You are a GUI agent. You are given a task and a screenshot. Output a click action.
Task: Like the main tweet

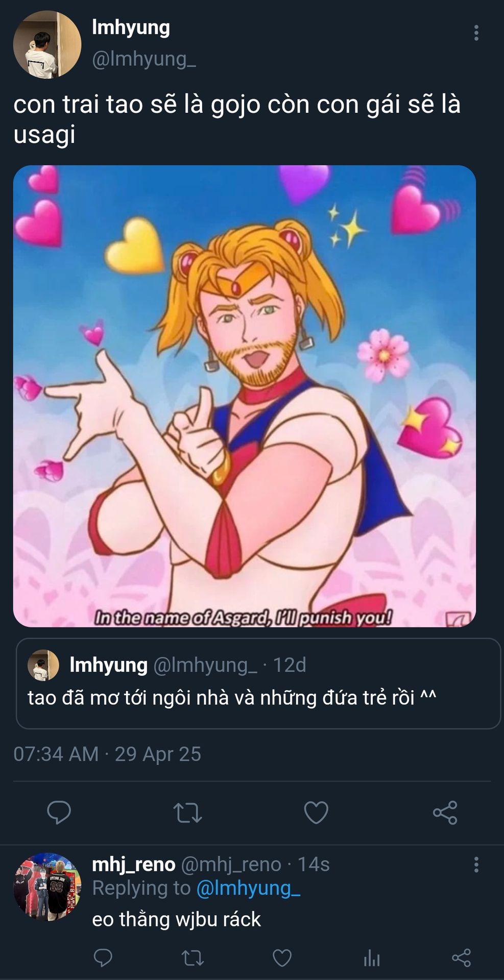click(x=316, y=813)
